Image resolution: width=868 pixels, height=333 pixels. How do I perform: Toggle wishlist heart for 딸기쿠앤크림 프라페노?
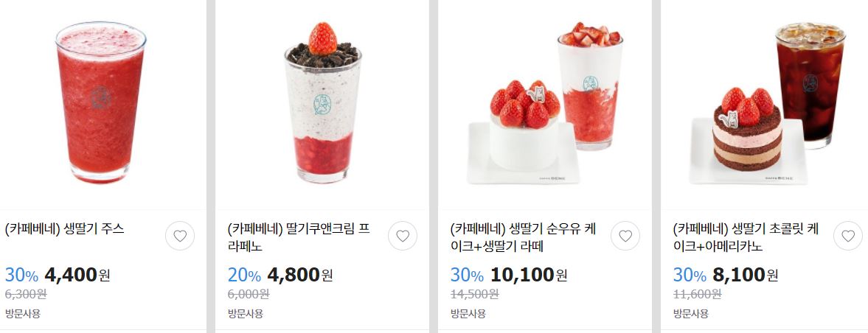[403, 236]
